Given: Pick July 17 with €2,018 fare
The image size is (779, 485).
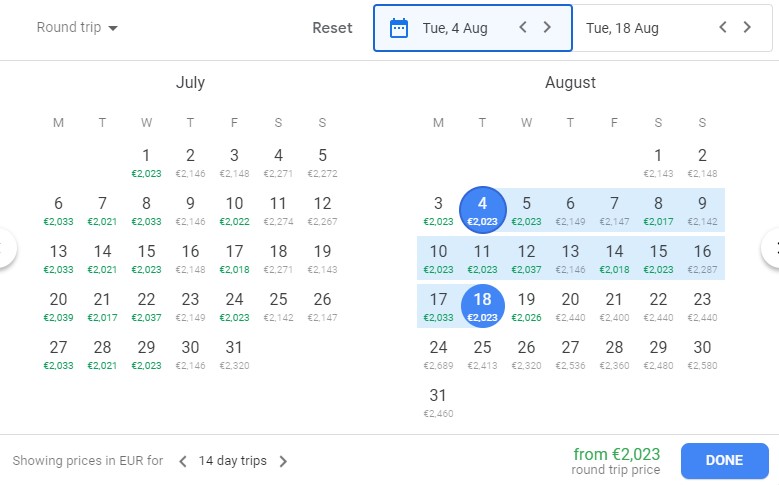Looking at the screenshot, I should point(234,257).
